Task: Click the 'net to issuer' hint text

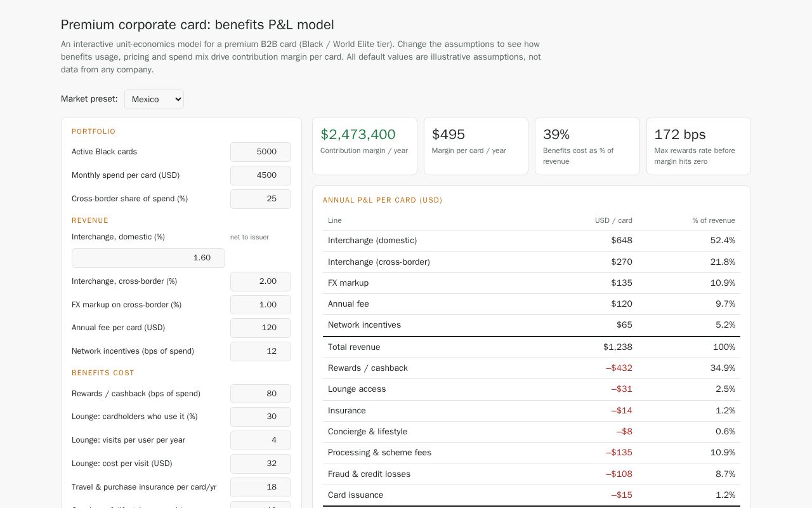Action: (x=249, y=237)
